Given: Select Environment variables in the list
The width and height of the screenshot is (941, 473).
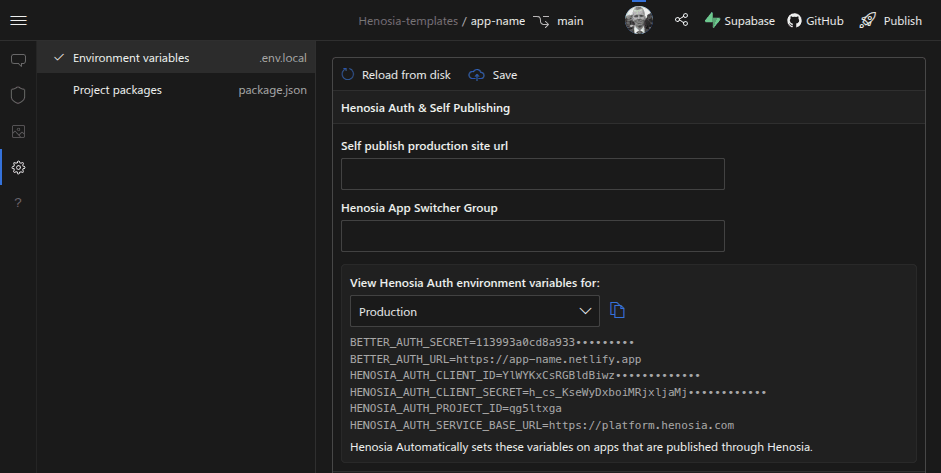Looking at the screenshot, I should [x=176, y=58].
